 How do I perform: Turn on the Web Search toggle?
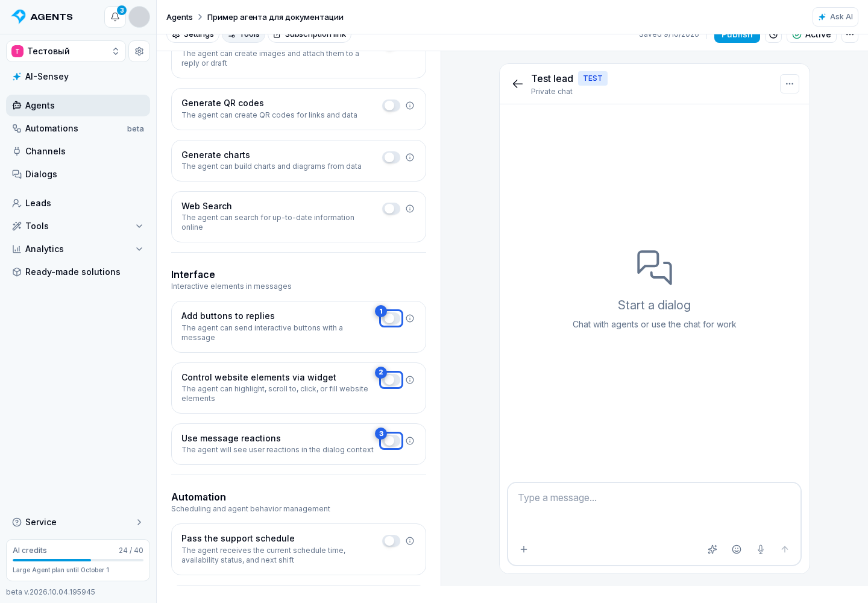pos(391,209)
